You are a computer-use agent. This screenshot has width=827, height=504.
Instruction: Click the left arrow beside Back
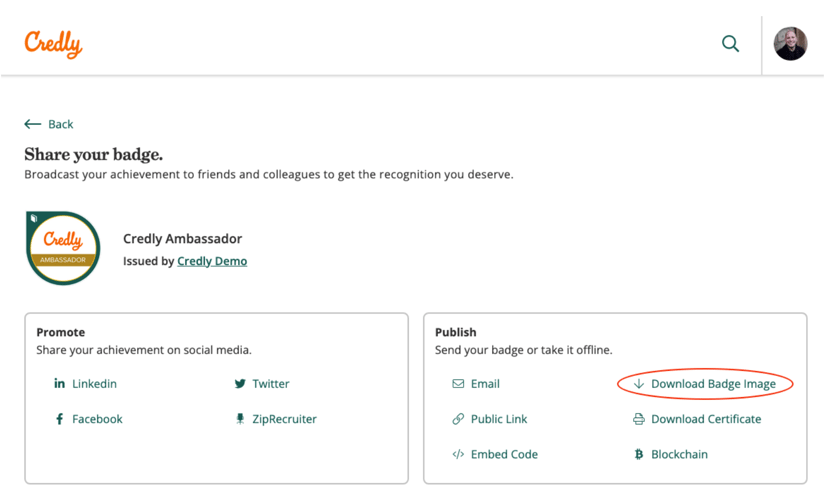33,124
